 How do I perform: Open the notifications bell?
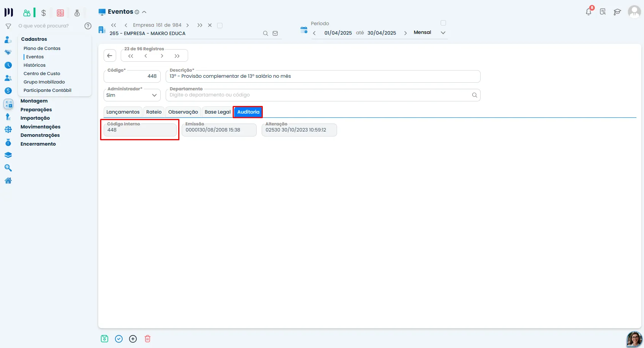pos(589,11)
